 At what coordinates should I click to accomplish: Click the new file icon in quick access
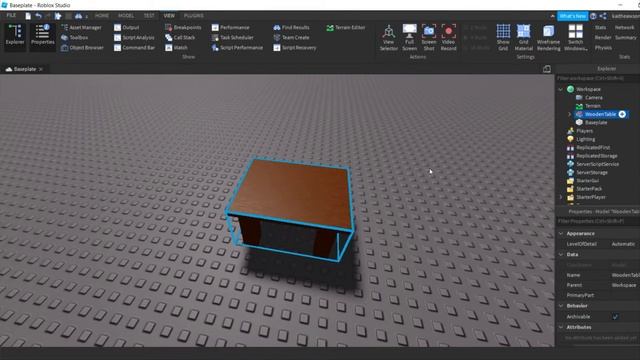28,16
